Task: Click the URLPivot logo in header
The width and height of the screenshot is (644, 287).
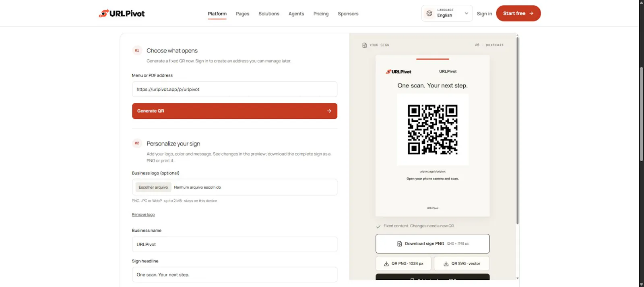Action: (122, 13)
